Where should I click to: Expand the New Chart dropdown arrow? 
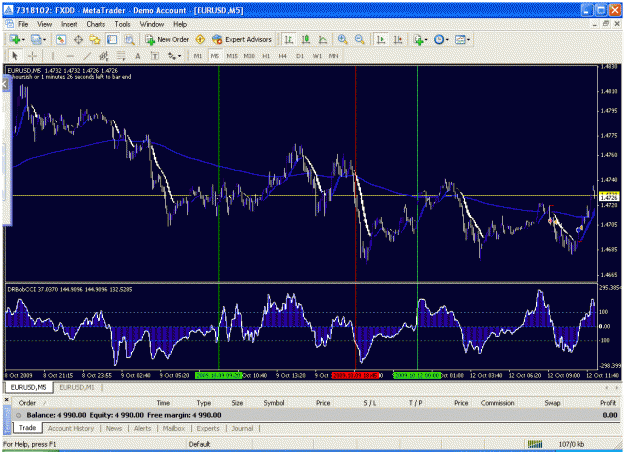23,39
